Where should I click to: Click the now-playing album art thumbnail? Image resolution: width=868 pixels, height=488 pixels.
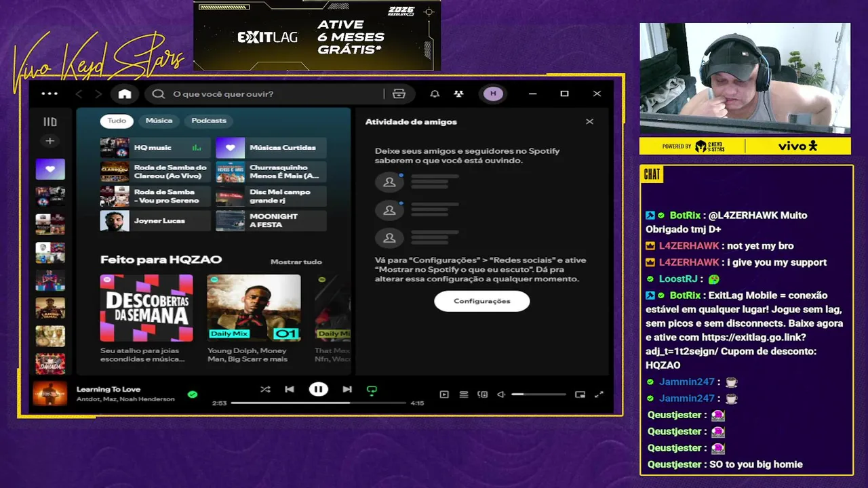50,394
